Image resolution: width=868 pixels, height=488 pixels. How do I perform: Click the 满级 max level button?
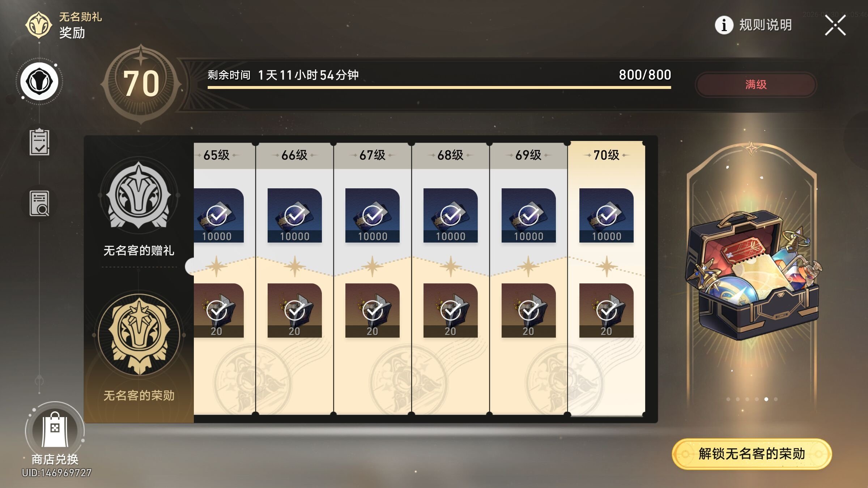point(756,85)
